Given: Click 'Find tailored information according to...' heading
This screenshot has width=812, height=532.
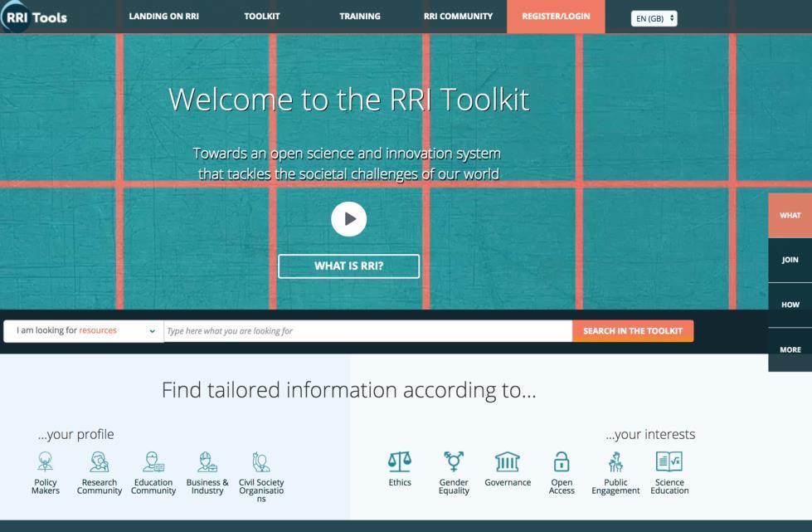Looking at the screenshot, I should click(348, 390).
